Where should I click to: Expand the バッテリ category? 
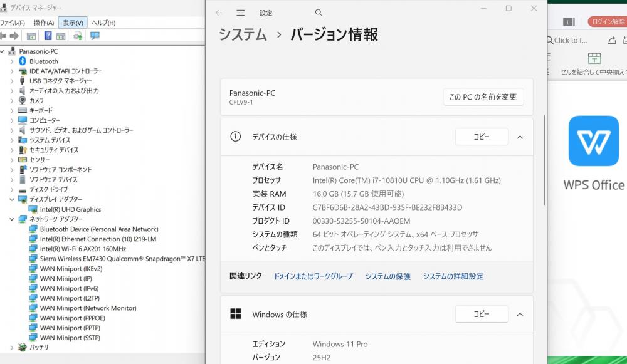coord(12,347)
